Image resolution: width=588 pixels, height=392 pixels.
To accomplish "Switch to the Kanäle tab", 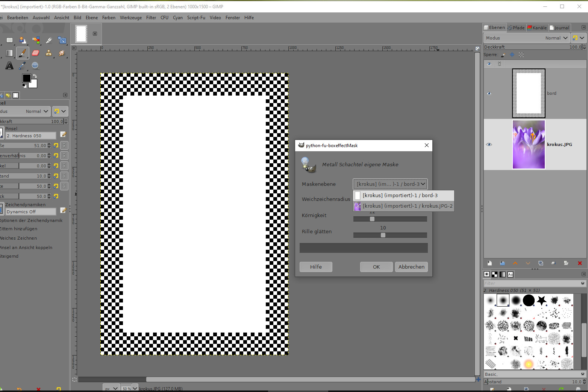I will tap(537, 28).
